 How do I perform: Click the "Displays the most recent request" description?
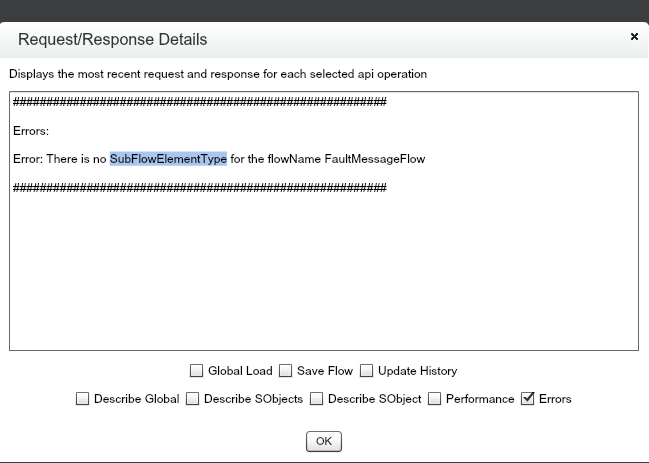click(218, 74)
